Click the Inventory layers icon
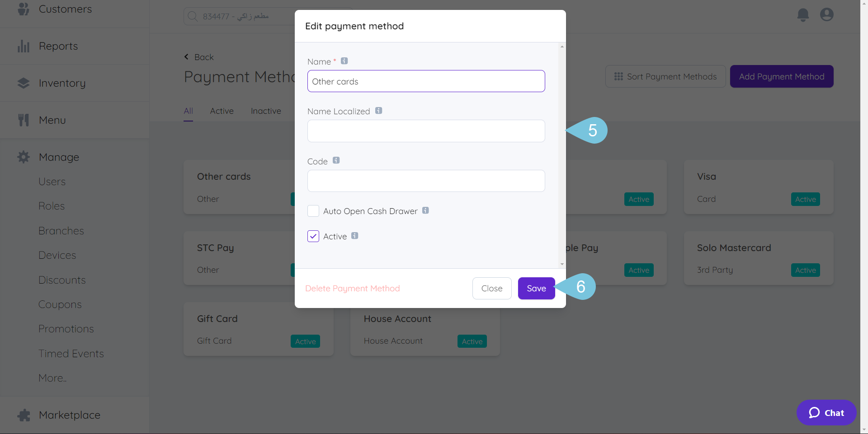Image resolution: width=868 pixels, height=434 pixels. 23,83
